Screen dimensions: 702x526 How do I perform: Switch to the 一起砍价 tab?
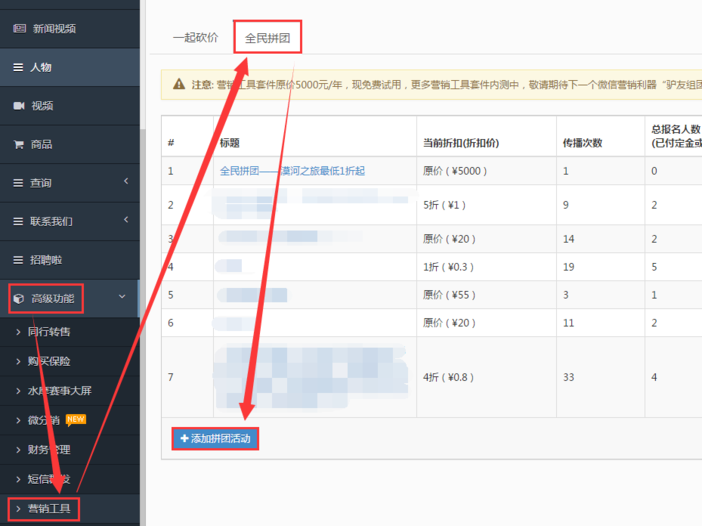195,38
